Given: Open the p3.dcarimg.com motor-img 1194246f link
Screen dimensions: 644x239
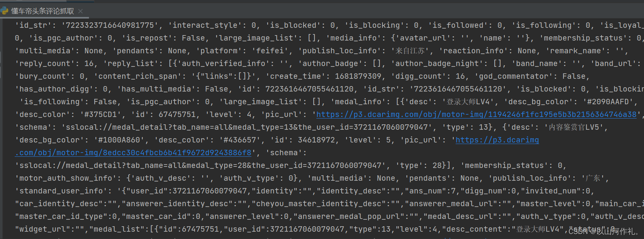Looking at the screenshot, I should pos(477,115).
